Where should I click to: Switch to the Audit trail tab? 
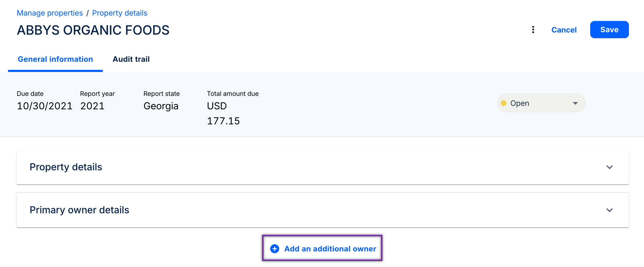[131, 59]
